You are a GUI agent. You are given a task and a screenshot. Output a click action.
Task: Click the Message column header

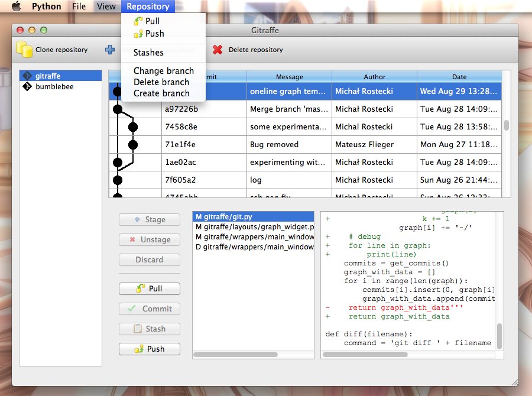point(290,77)
